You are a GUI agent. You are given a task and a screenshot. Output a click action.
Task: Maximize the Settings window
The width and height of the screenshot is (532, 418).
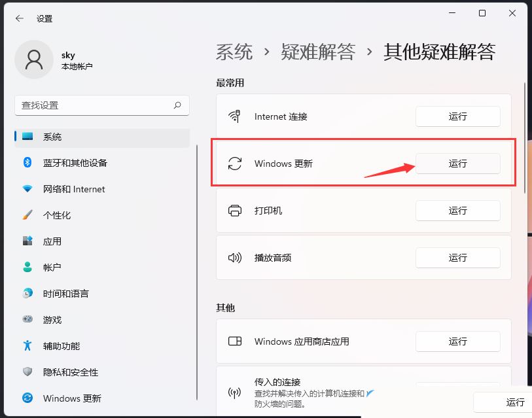pyautogui.click(x=482, y=13)
